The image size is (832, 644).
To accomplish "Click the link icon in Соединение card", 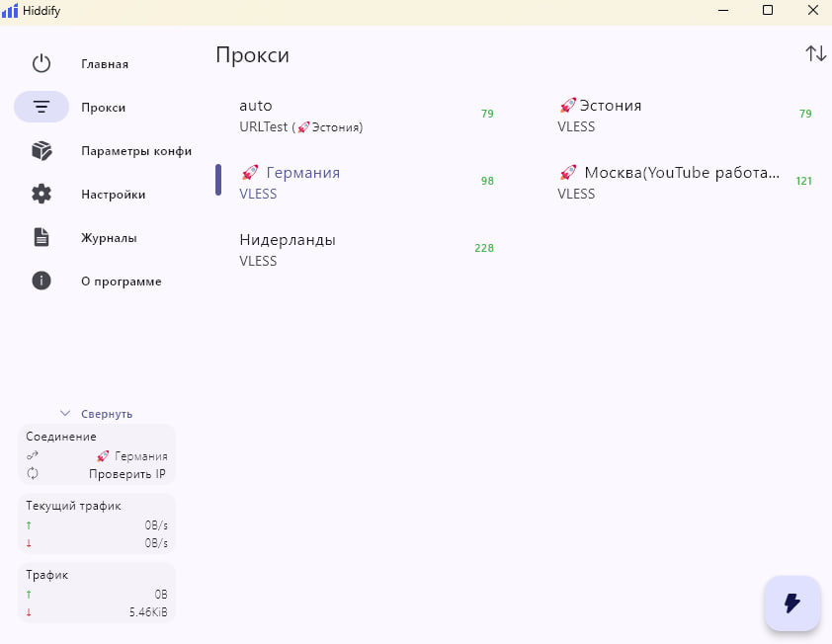I will coord(33,455).
